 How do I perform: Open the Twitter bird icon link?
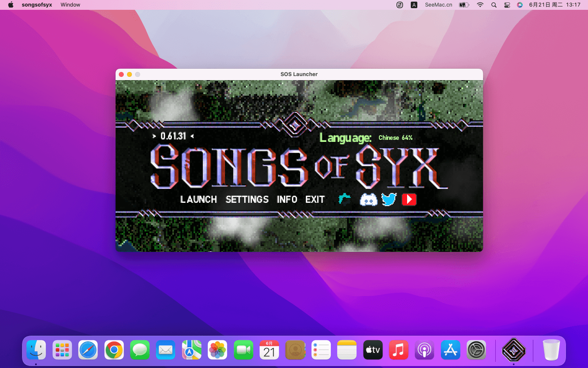[389, 200]
